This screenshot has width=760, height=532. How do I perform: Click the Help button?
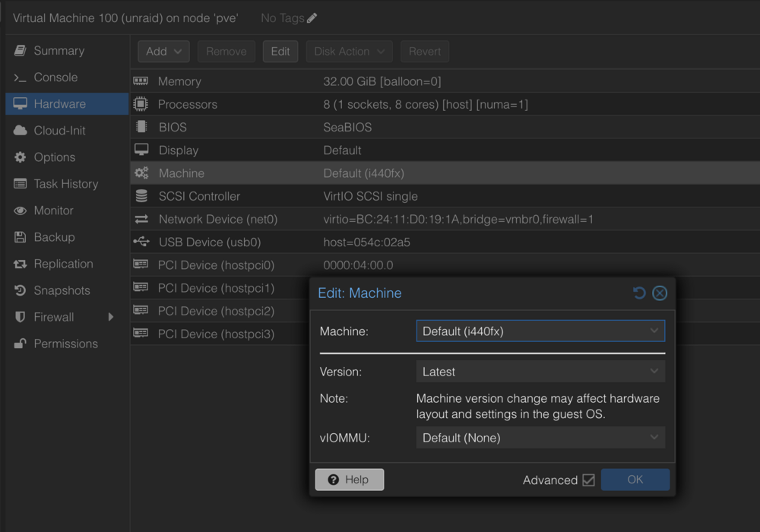pyautogui.click(x=350, y=480)
